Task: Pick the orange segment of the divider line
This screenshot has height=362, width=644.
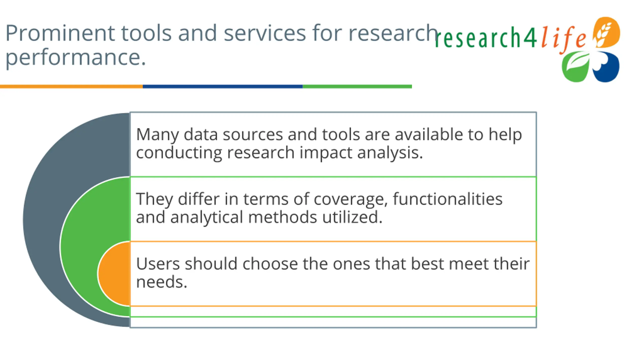Action: pos(71,86)
